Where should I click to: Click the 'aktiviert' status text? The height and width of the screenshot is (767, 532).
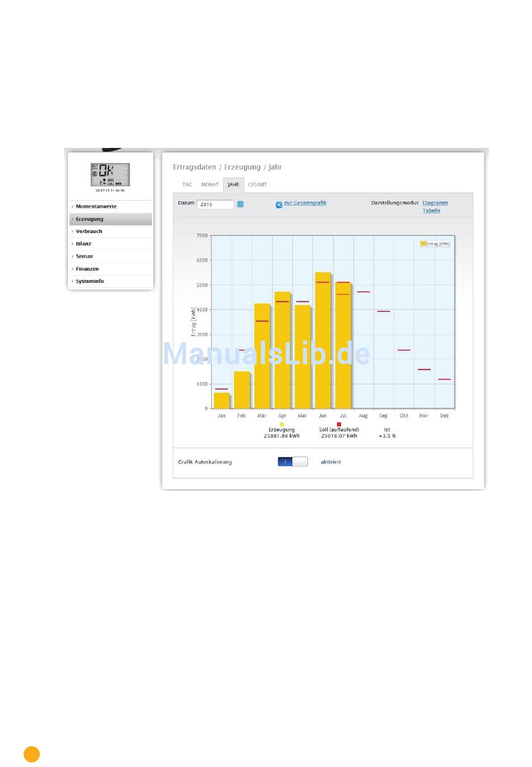coord(331,462)
